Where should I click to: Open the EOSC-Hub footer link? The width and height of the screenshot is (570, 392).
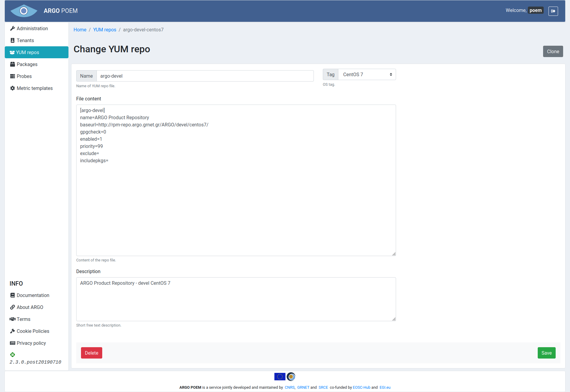click(361, 388)
